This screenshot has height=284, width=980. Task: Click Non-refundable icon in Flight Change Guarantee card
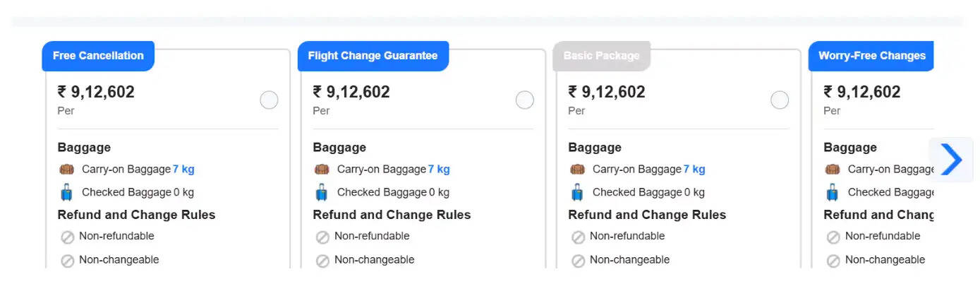click(x=322, y=237)
